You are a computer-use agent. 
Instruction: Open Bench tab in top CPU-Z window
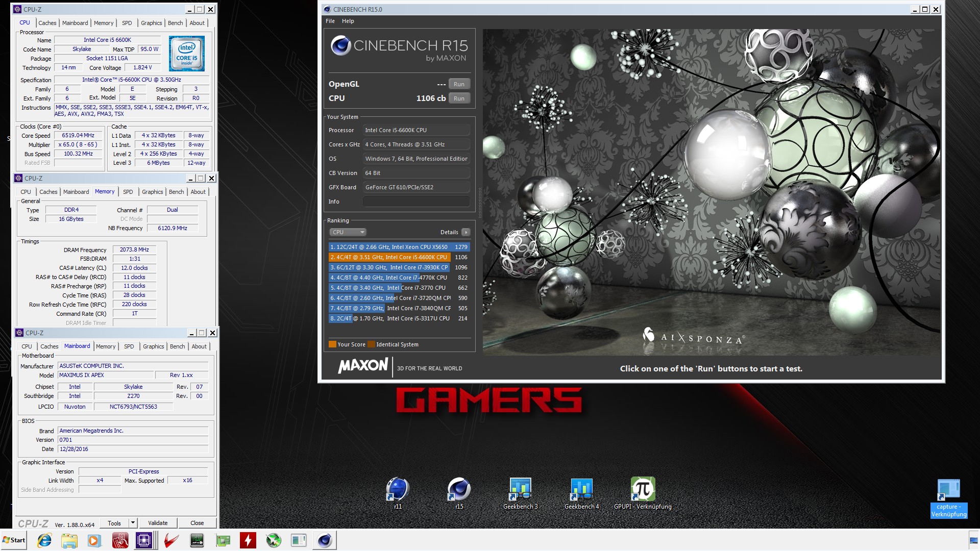click(x=175, y=23)
